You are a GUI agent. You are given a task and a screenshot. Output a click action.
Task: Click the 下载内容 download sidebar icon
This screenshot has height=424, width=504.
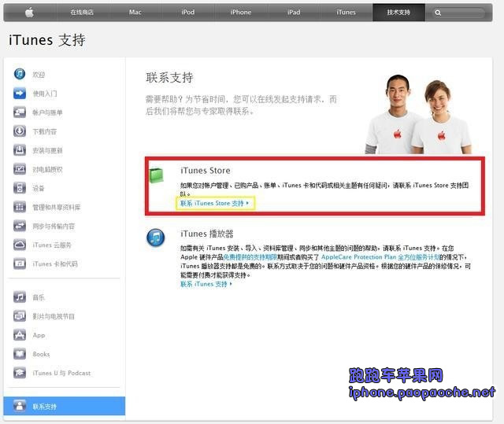(20, 131)
